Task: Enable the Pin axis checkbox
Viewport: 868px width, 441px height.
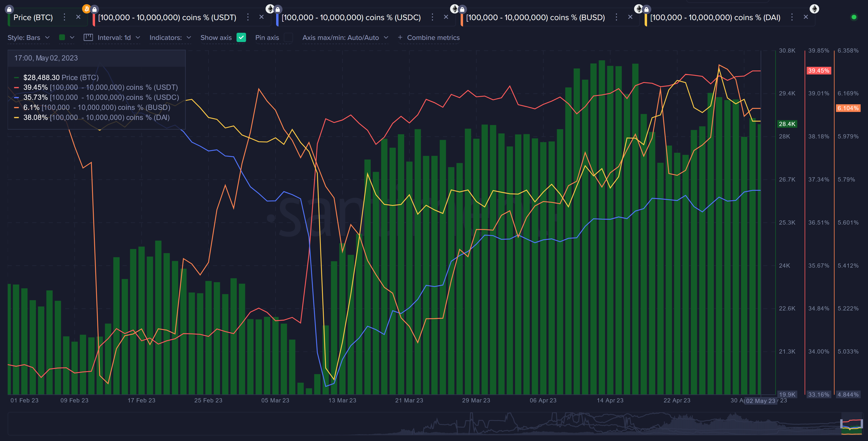Action: coord(288,38)
